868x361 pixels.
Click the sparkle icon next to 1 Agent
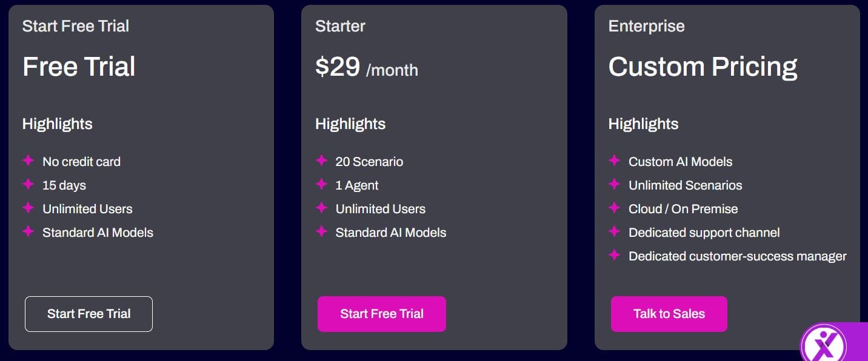[321, 185]
